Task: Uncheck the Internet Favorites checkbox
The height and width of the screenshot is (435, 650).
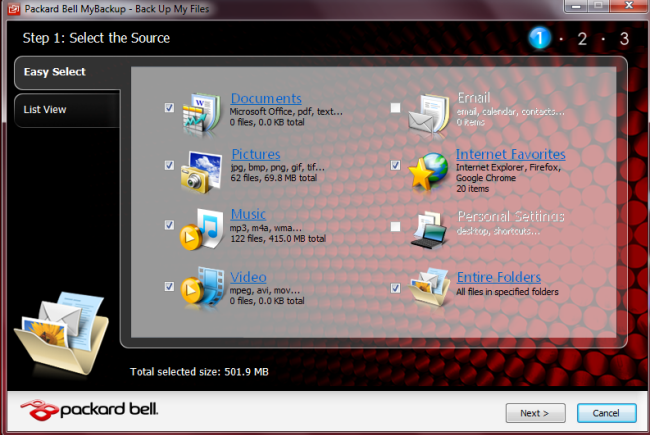Action: tap(395, 165)
